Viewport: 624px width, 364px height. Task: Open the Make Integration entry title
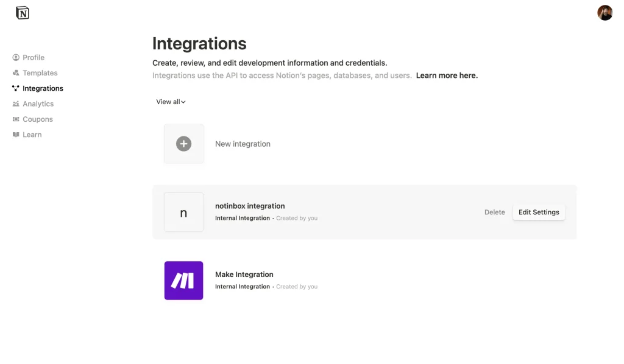[244, 275]
